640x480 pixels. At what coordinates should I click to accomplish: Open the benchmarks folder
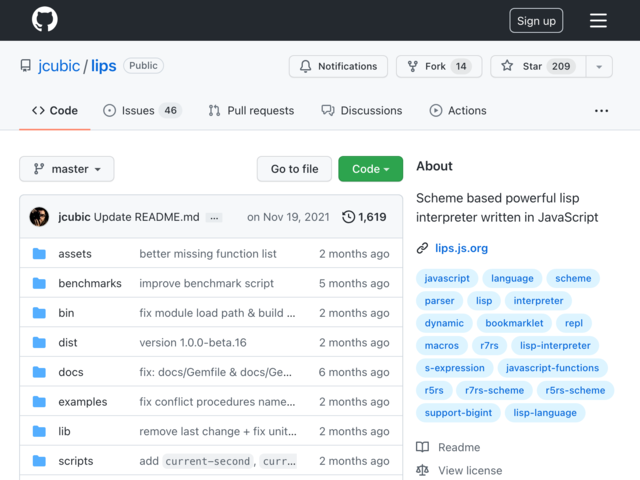(90, 283)
